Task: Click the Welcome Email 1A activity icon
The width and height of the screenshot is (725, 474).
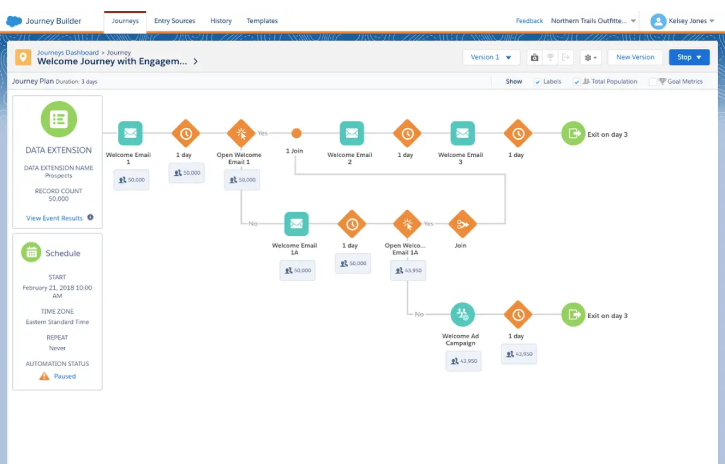Action: click(x=295, y=224)
